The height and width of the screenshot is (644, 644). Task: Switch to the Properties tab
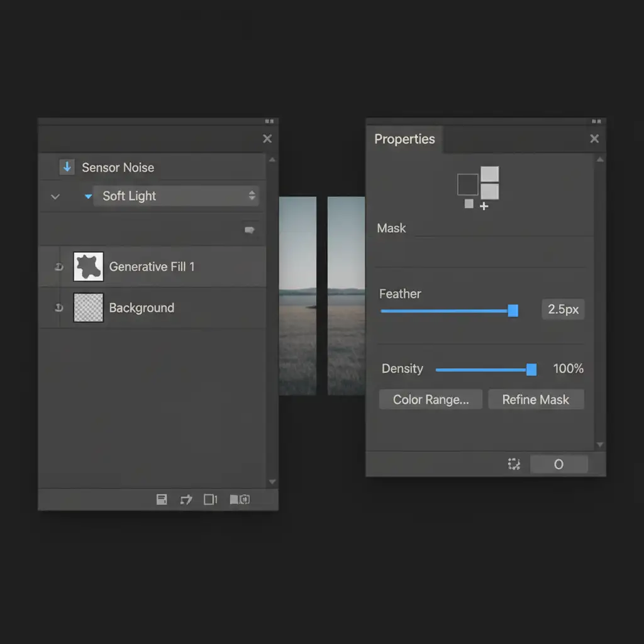[404, 139]
